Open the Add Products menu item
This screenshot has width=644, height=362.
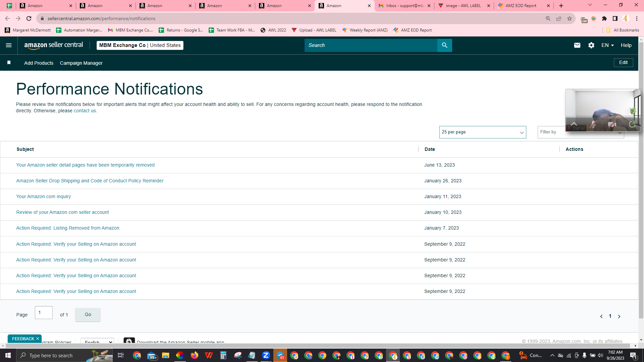point(39,63)
